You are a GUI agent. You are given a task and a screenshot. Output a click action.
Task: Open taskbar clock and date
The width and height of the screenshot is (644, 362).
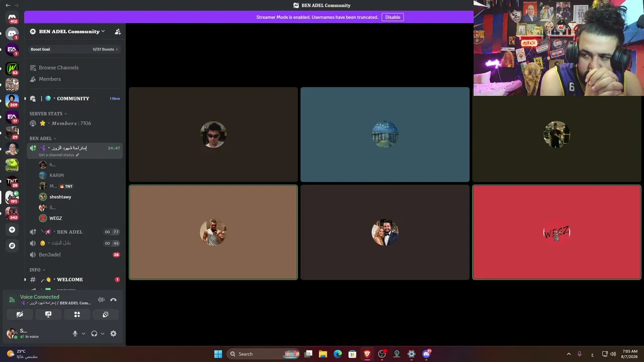pos(630,354)
